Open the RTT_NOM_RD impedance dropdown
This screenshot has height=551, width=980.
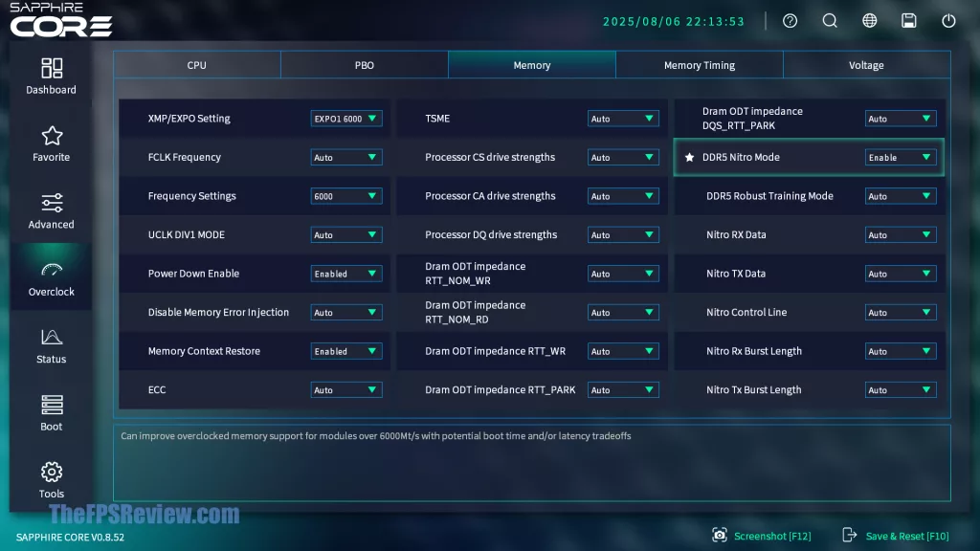point(623,313)
